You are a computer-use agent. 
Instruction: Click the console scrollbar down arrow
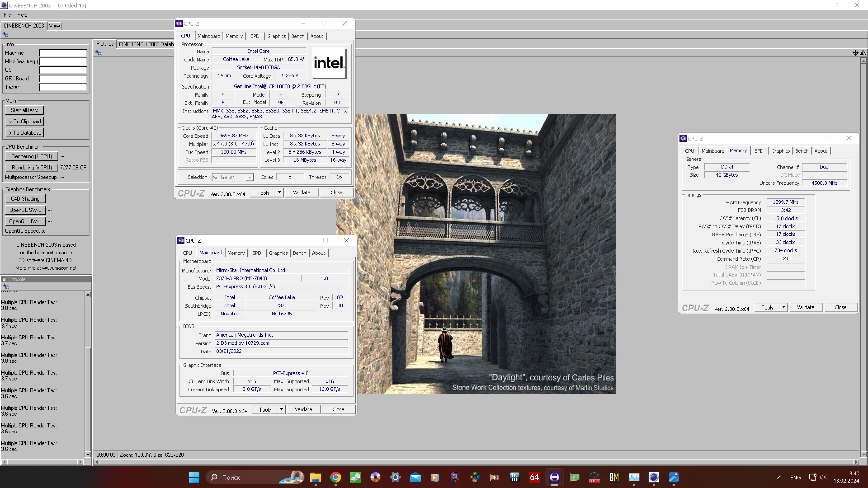click(x=88, y=454)
